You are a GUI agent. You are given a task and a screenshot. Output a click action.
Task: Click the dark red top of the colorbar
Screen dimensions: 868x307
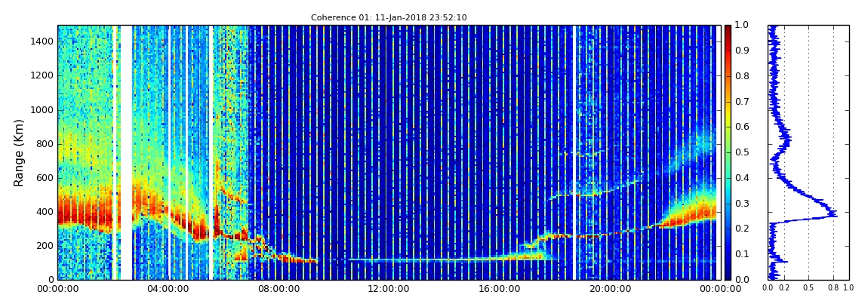tap(728, 29)
